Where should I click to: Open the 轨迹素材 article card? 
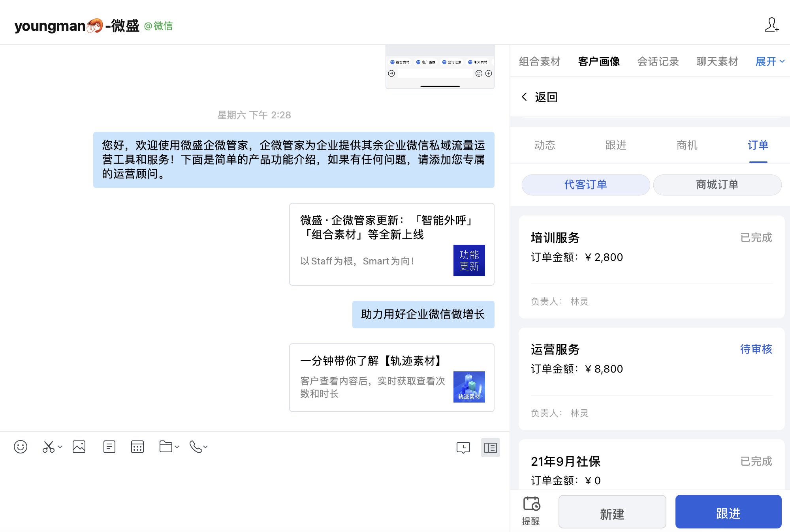point(392,378)
